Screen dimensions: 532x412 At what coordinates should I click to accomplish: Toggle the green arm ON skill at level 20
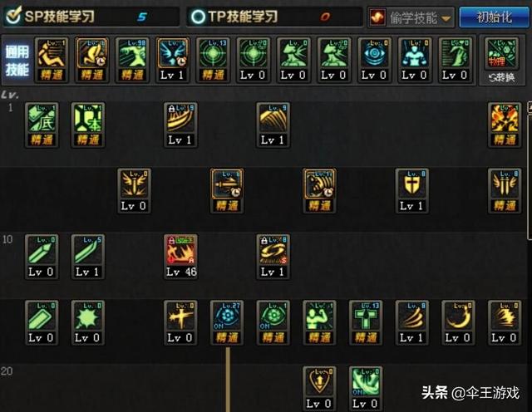[x=366, y=389]
